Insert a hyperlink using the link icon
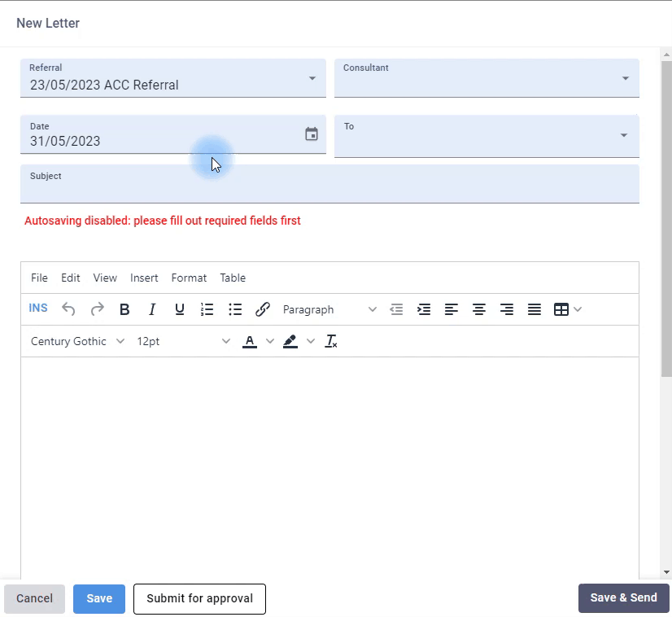Screen dimensions: 672x617 [x=262, y=308]
